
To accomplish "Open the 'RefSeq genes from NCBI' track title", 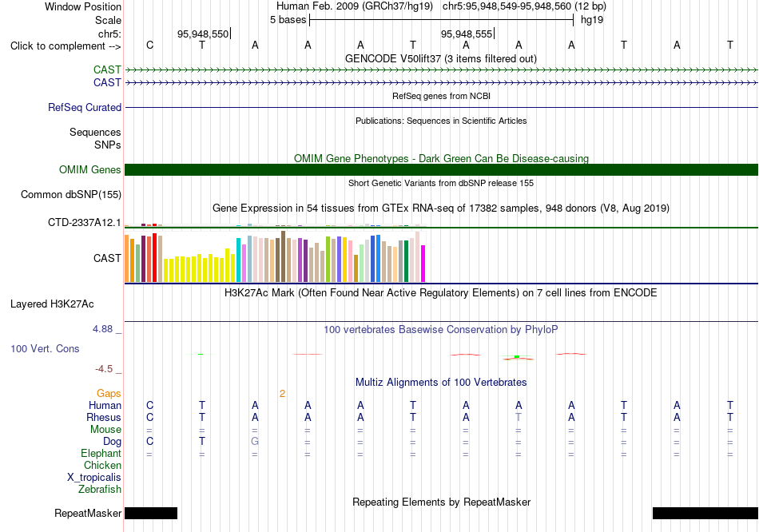I will point(441,96).
